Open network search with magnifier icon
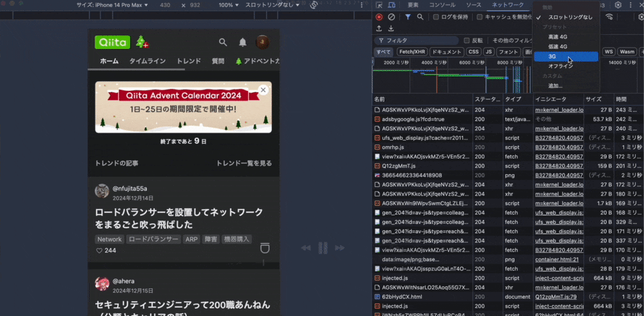The image size is (644, 316). tap(420, 17)
